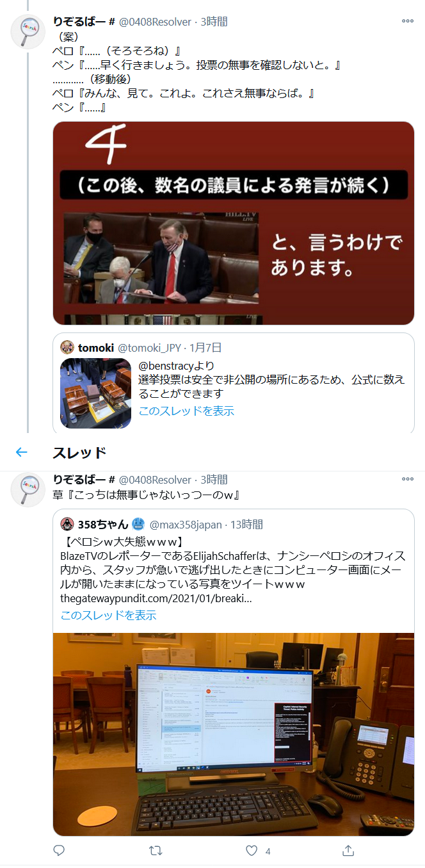This screenshot has height=868, width=425.
Task: Click the りぞるばー avatar on the lower tweet
Action: pyautogui.click(x=28, y=491)
